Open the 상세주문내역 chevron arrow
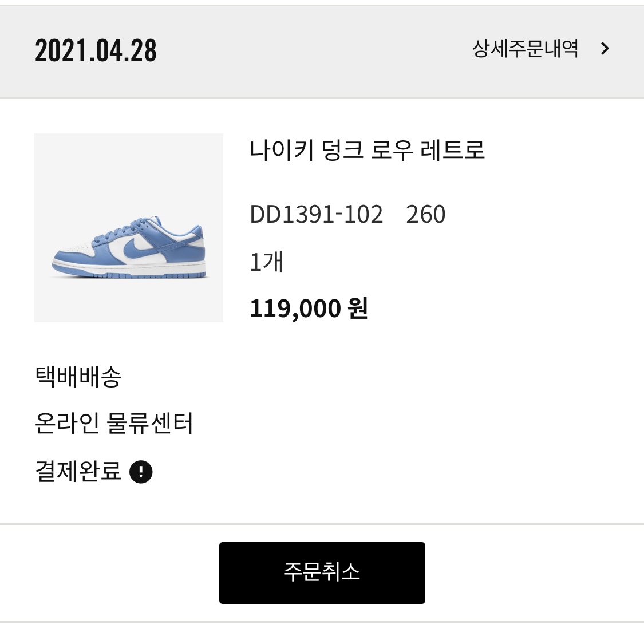 pyautogui.click(x=605, y=49)
